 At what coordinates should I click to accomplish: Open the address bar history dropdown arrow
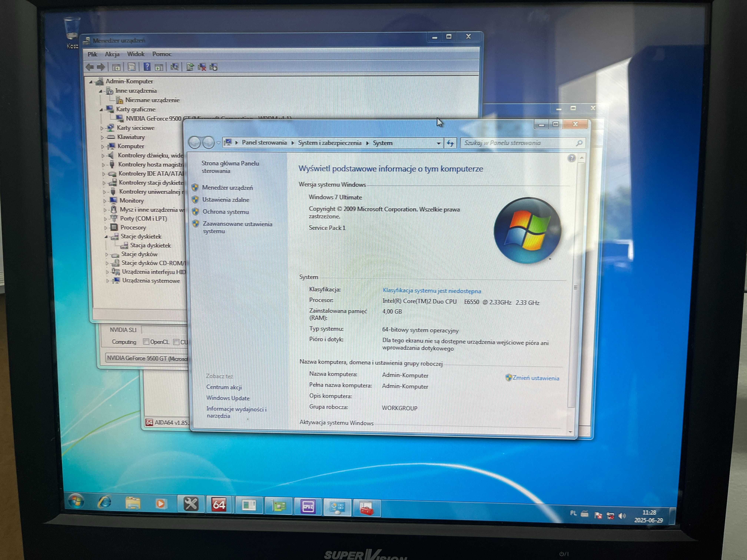click(438, 144)
